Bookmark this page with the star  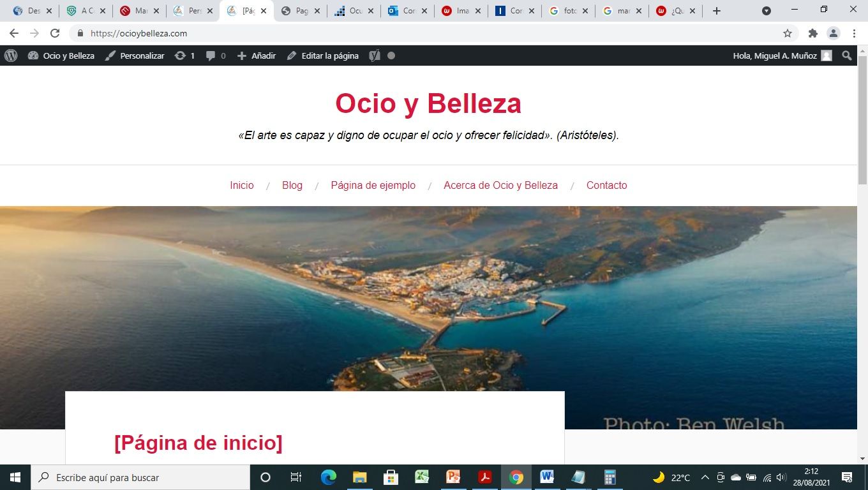pos(788,33)
